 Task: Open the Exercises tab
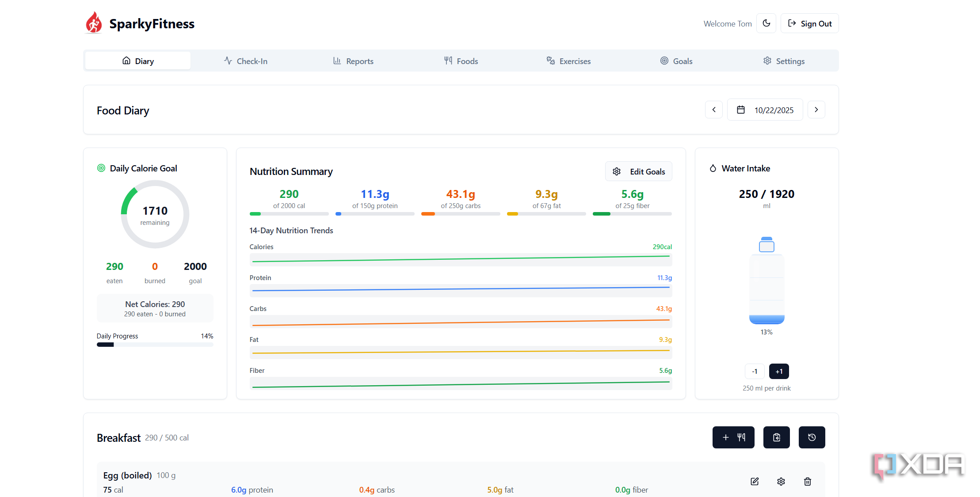coord(568,61)
